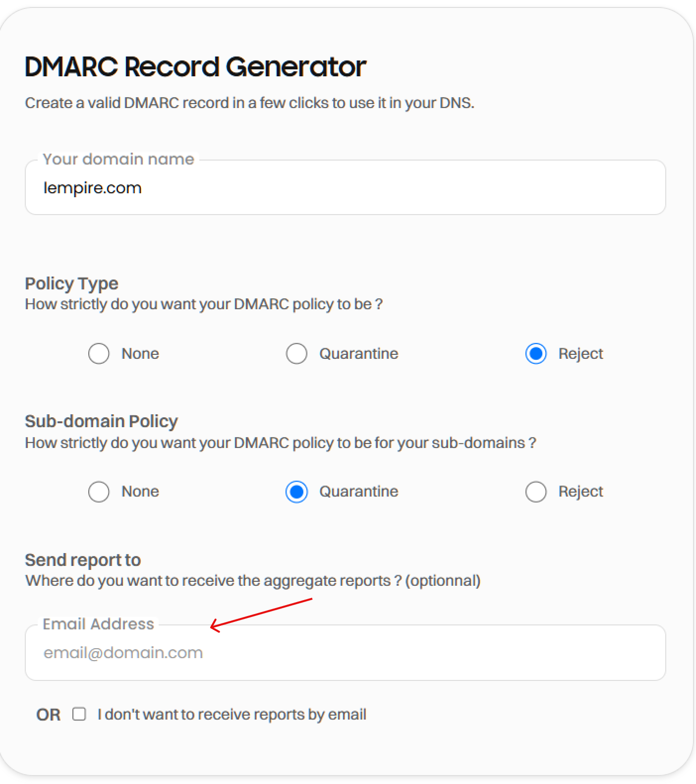This screenshot has width=696, height=784.
Task: Check the don't receive reports by email box
Action: click(x=79, y=714)
